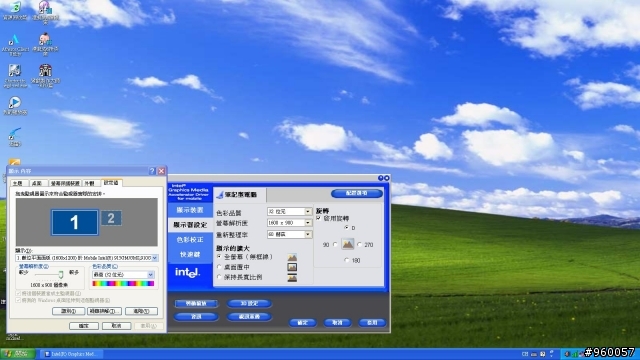Switch to the 外觀 tab

pos(91,183)
